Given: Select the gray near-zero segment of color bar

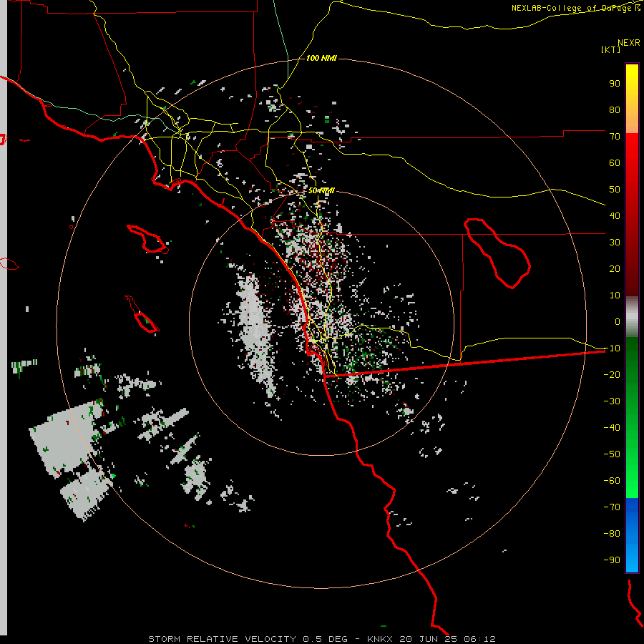Looking at the screenshot, I should coord(632,317).
